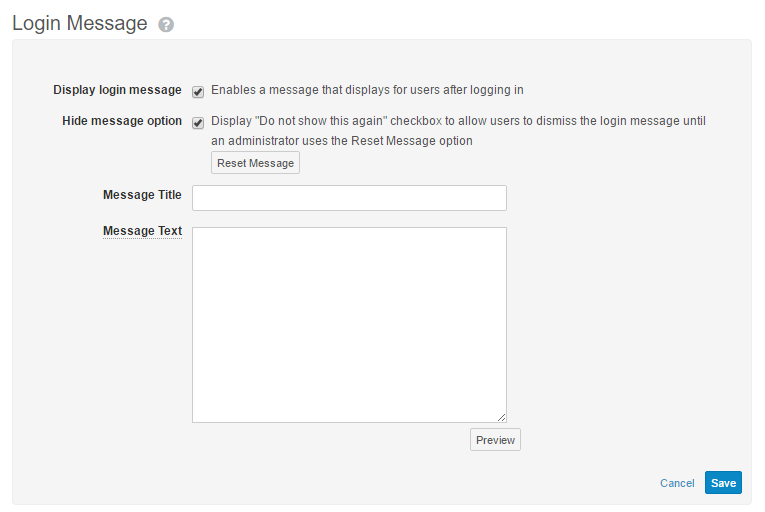The height and width of the screenshot is (512, 765).
Task: Click the Preview button
Action: click(495, 440)
